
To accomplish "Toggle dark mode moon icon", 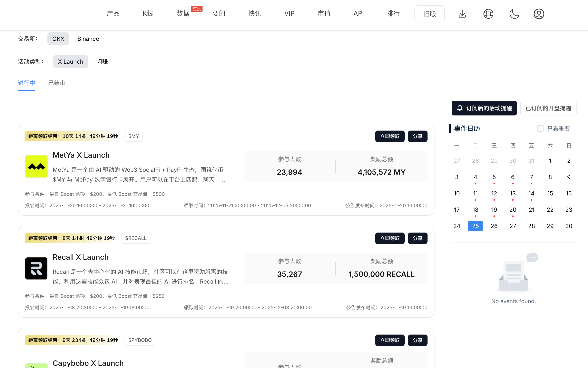I will tap(514, 14).
